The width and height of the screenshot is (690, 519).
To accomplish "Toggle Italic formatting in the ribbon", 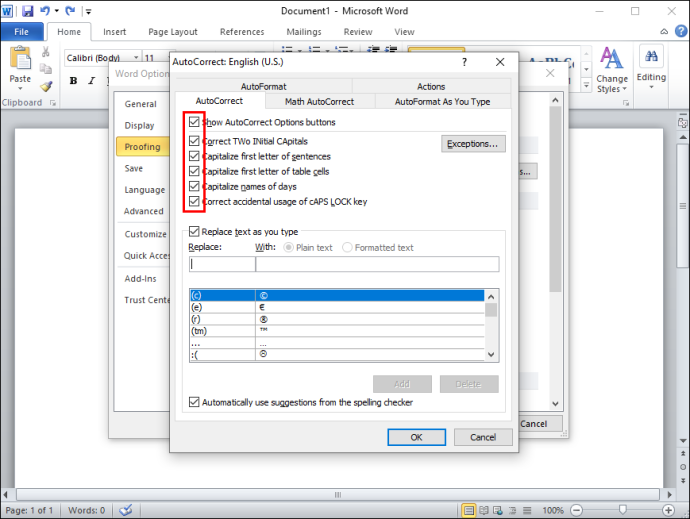I will 92,81.
